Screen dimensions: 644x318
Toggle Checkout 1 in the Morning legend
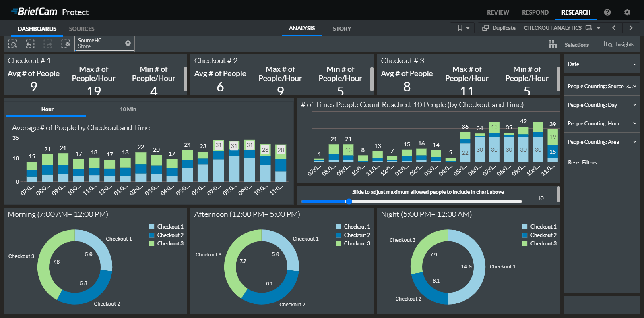click(166, 227)
